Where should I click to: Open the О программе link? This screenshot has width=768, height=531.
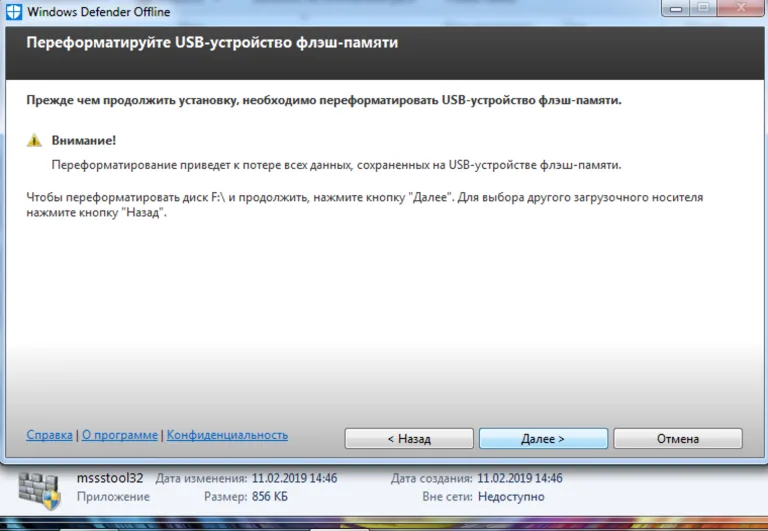point(120,435)
